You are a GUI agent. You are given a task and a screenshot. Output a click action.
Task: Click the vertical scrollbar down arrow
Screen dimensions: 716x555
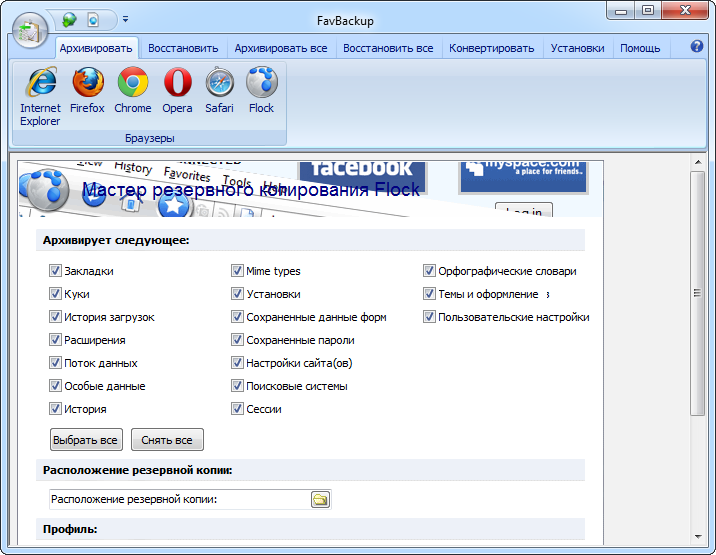coord(698,537)
